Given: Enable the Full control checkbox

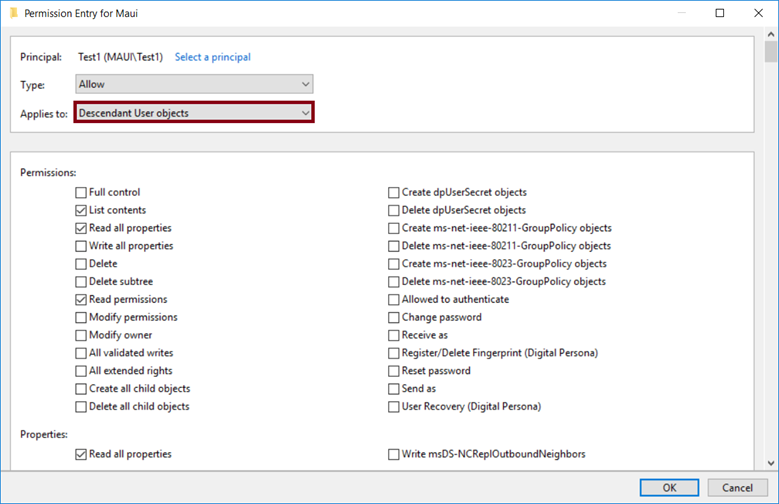Looking at the screenshot, I should (x=81, y=192).
